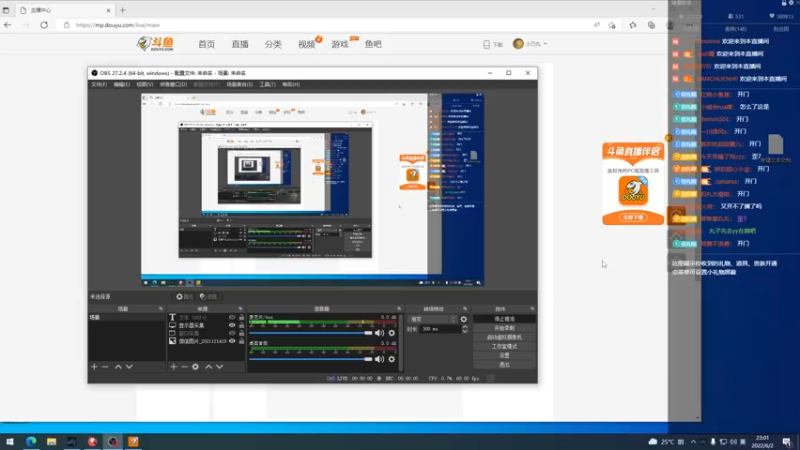Click Exit button in OBS controls
800x450 pixels.
(x=504, y=364)
